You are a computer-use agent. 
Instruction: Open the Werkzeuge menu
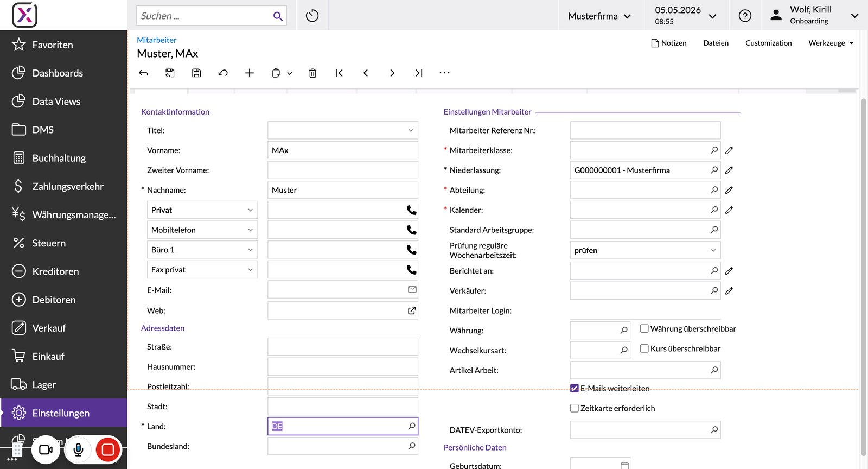tap(831, 43)
